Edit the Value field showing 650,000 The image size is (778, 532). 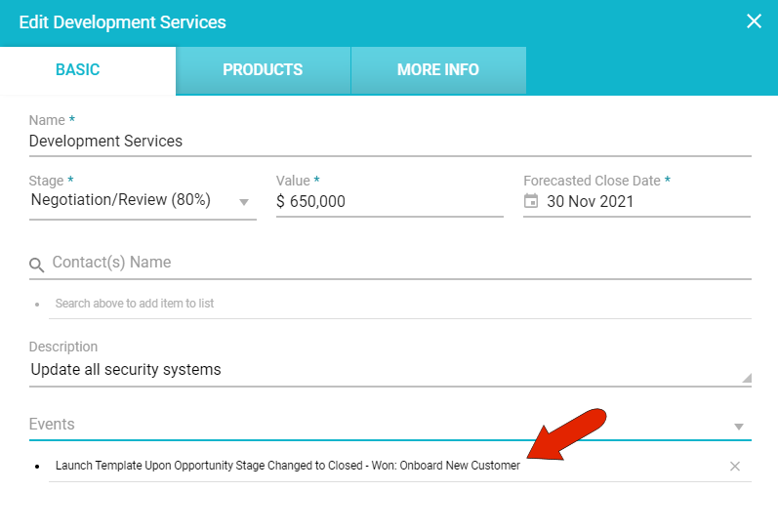click(390, 202)
